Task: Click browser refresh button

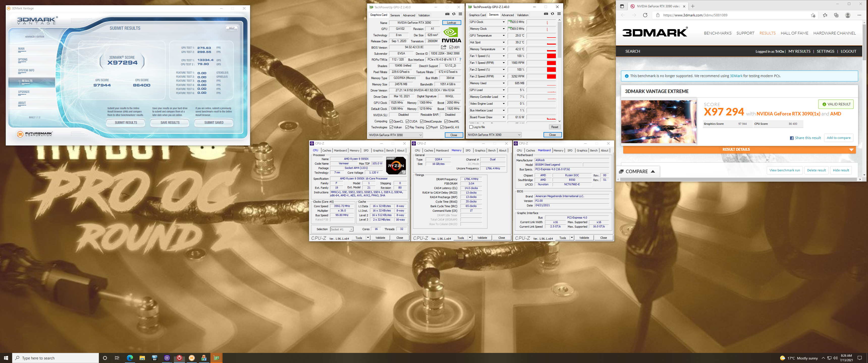Action: [645, 15]
